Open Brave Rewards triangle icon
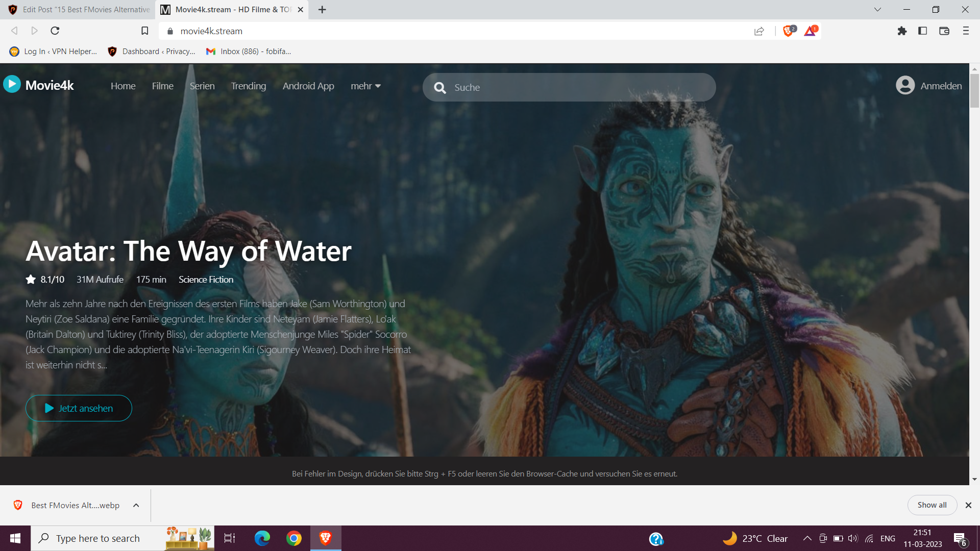Image resolution: width=980 pixels, height=551 pixels. click(811, 31)
